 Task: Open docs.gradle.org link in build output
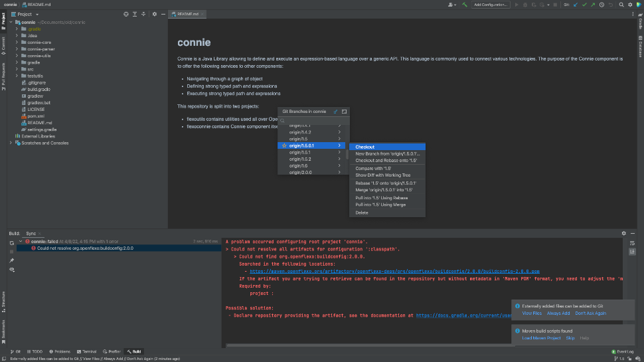[463, 316]
